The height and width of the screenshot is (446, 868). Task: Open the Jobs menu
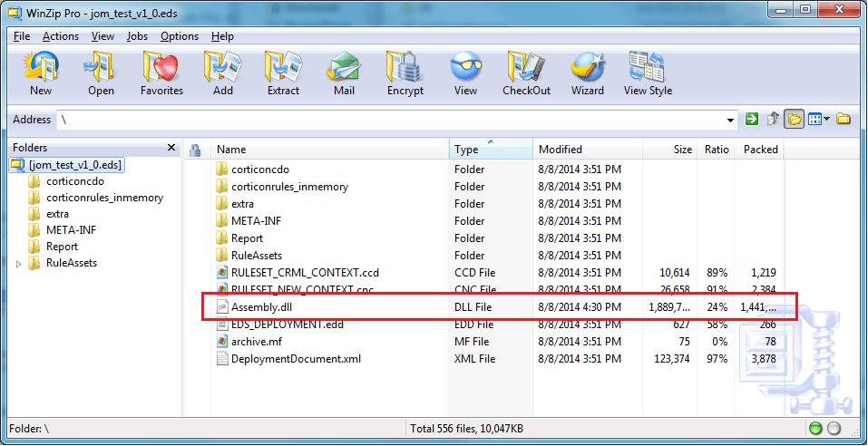pyautogui.click(x=137, y=36)
